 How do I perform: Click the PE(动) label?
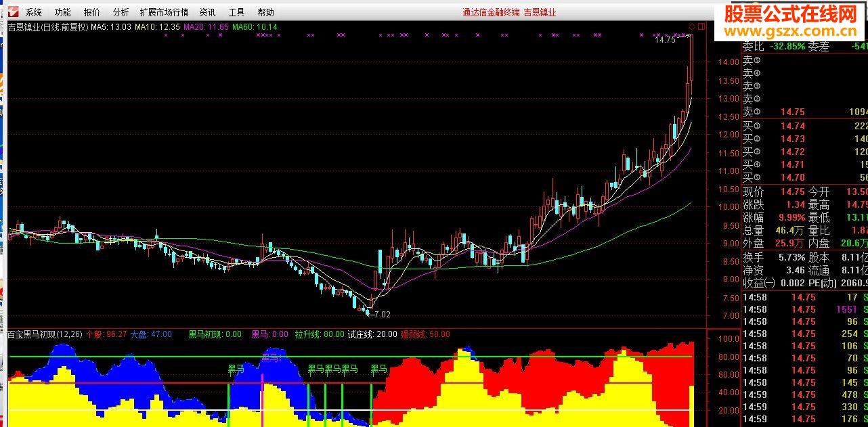822,283
